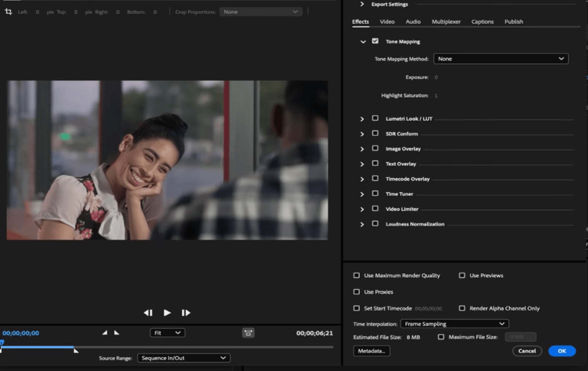Check Use Maximum Render Quality
The width and height of the screenshot is (588, 371).
tap(356, 275)
